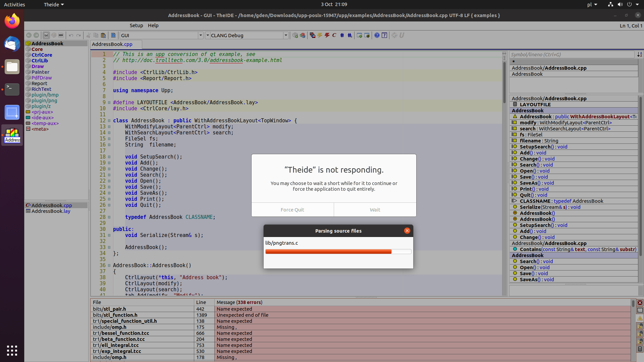Viewport: 644px width, 362px height.
Task: Click the paste clipboard icon in toolbar
Action: 103,35
